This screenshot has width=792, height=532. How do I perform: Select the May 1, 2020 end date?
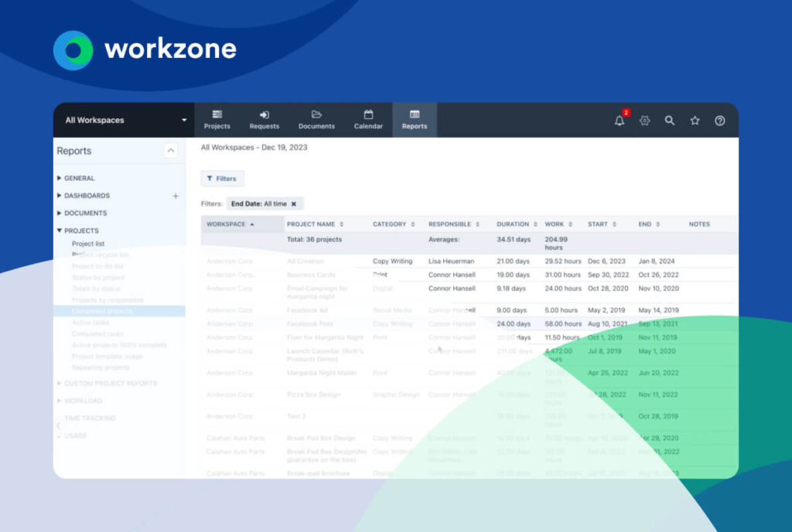point(657,351)
